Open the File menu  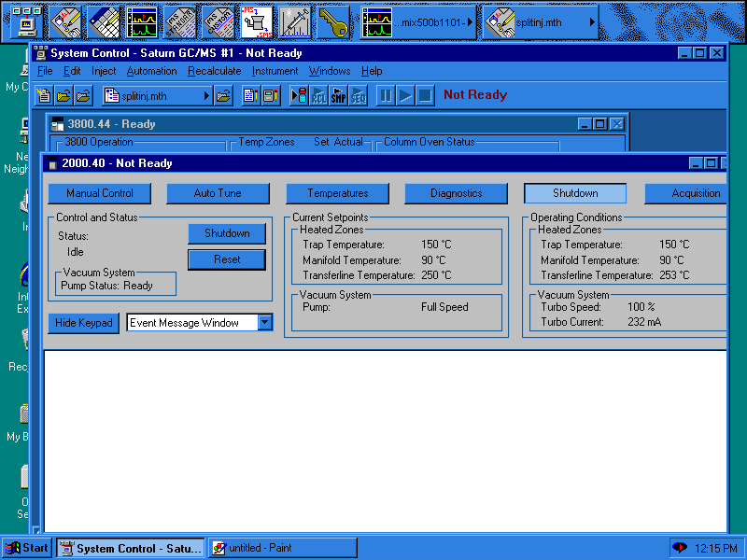[45, 71]
